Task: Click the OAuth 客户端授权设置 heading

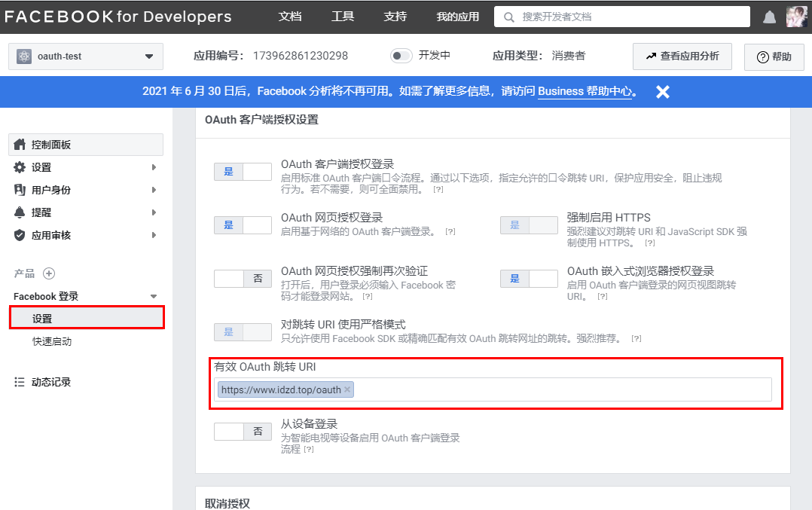Action: click(261, 120)
